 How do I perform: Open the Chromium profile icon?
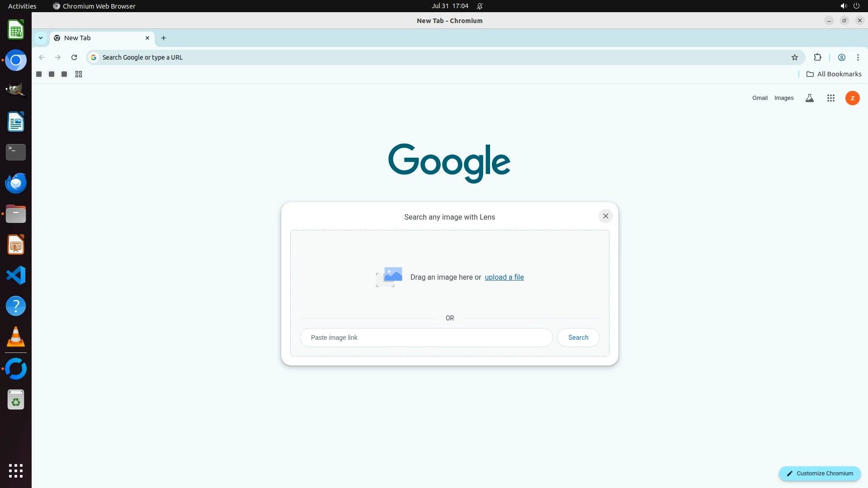tap(842, 57)
